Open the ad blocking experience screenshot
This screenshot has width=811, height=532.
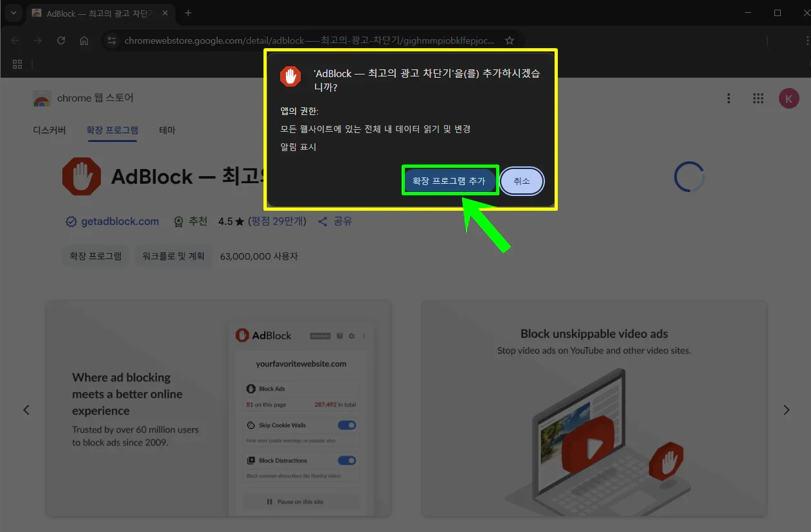tap(218, 409)
